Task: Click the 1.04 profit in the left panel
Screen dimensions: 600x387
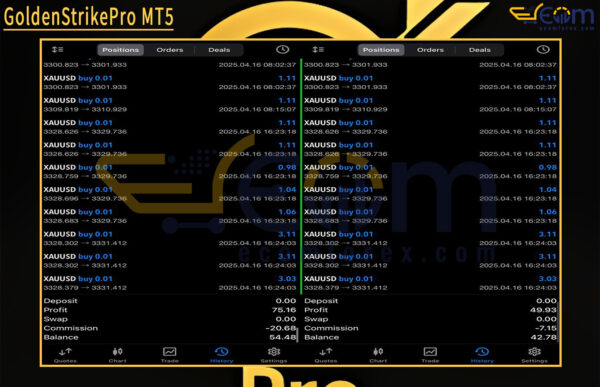Action: point(287,189)
